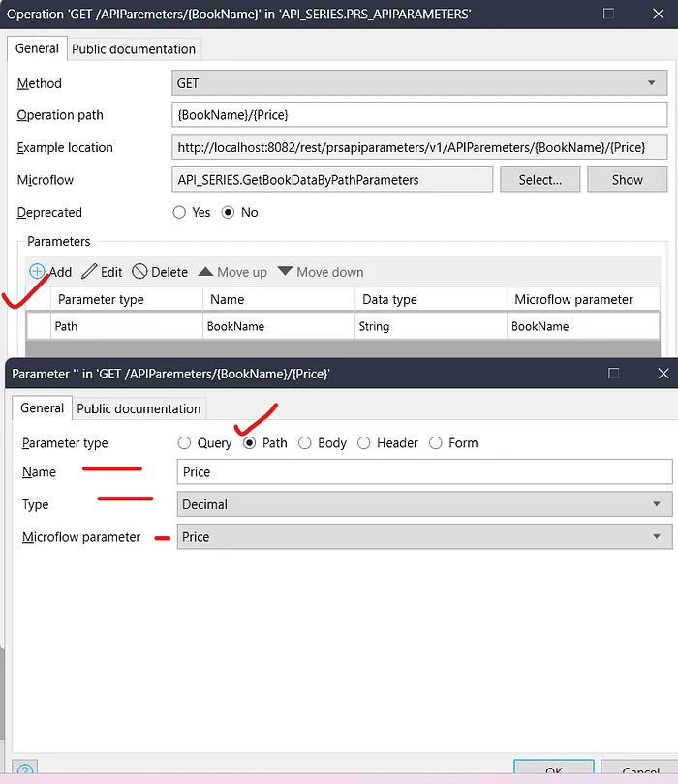Open the Microflow parameter Price dropdown
Image resolution: width=678 pixels, height=784 pixels.
(424, 537)
